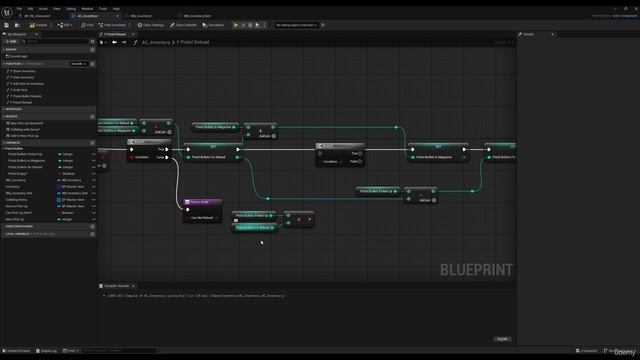Click Hide Unrelated in toolbar
Screen dimensions: 640x360
pyautogui.click(x=112, y=25)
